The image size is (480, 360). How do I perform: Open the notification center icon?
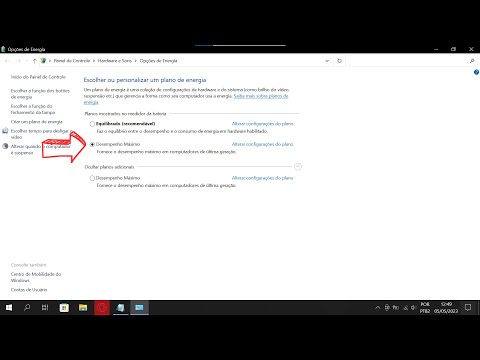click(468, 307)
